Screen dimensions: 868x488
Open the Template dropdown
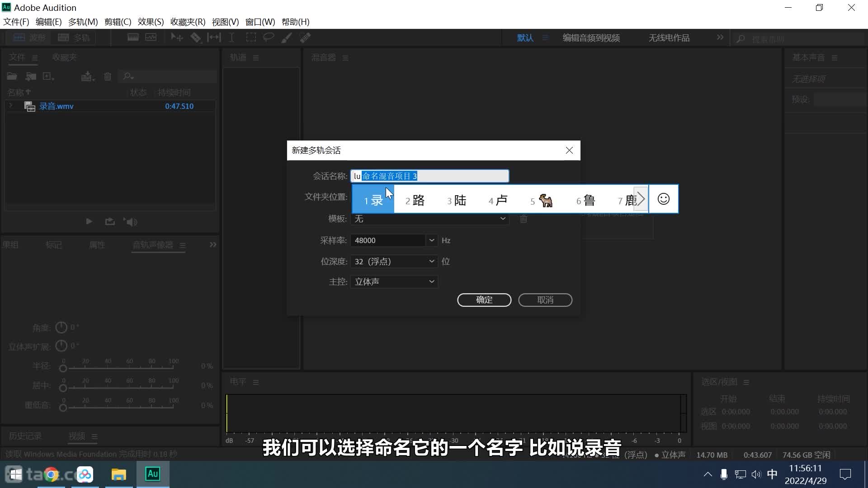tap(429, 219)
